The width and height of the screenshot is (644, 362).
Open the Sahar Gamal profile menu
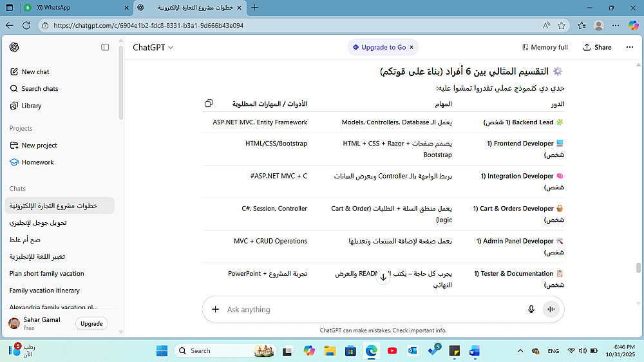click(x=35, y=323)
